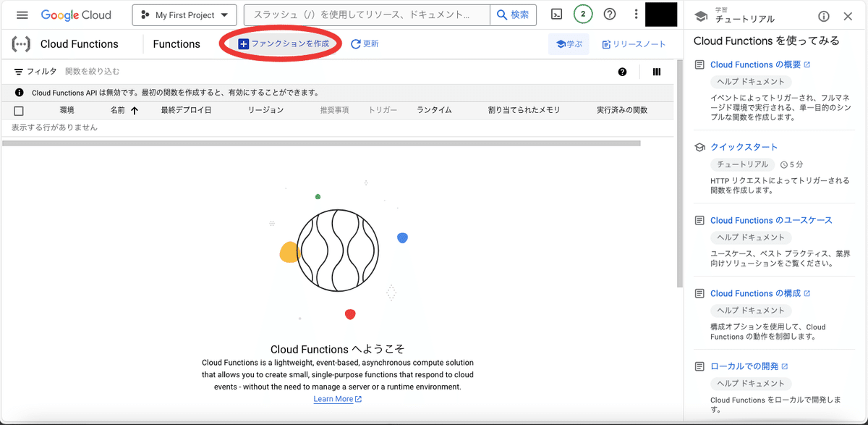Open Cloud Functions のユースケース link

tap(771, 220)
